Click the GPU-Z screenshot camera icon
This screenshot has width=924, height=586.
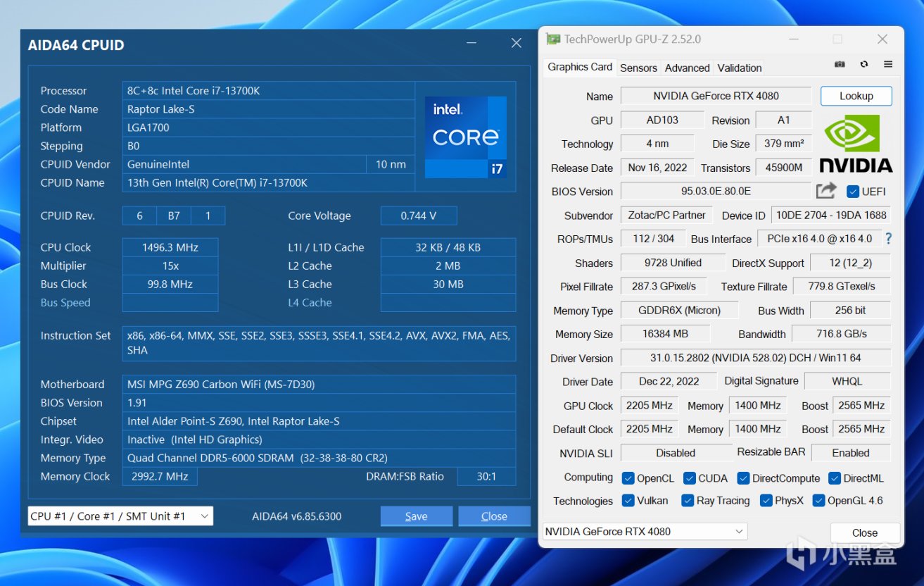click(840, 64)
